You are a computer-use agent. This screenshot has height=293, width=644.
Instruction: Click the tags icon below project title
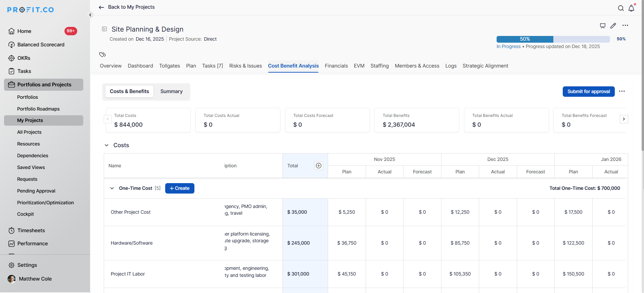102,54
